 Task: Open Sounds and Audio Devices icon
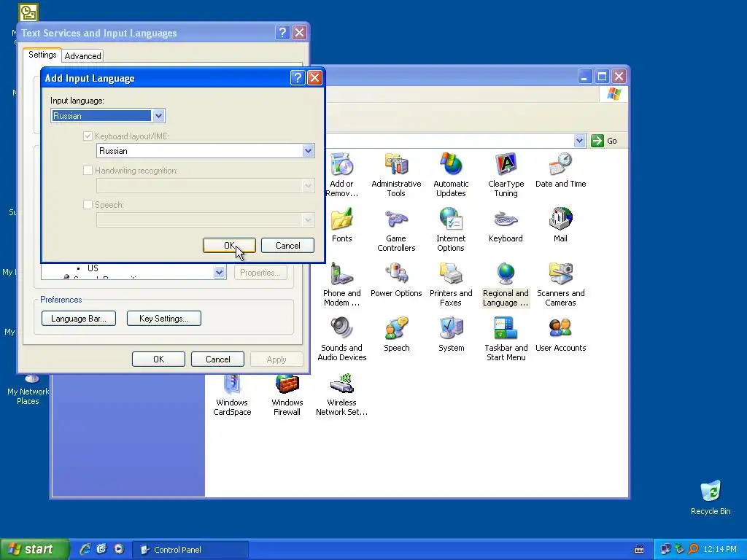tap(341, 339)
